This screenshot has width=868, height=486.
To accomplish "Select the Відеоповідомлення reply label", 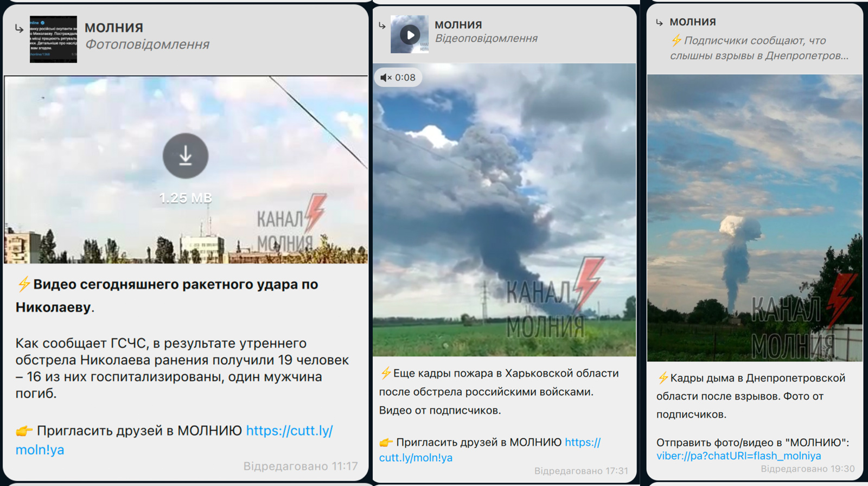I will 487,39.
